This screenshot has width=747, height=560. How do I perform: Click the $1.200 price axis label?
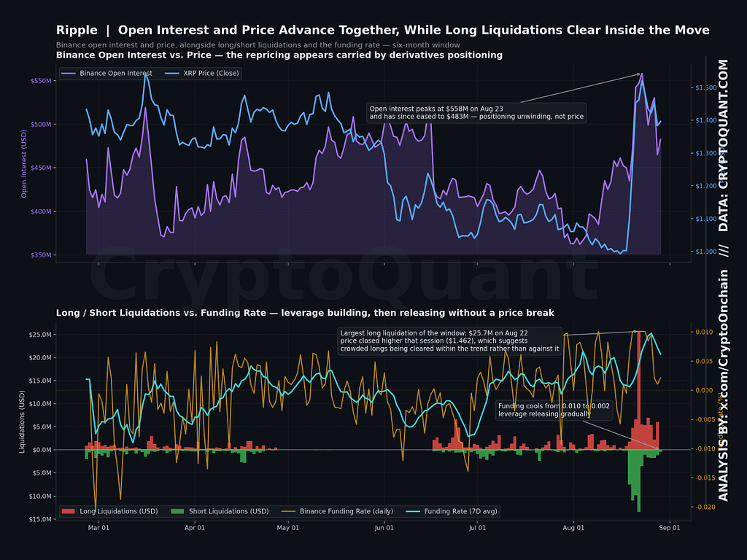pyautogui.click(x=706, y=186)
